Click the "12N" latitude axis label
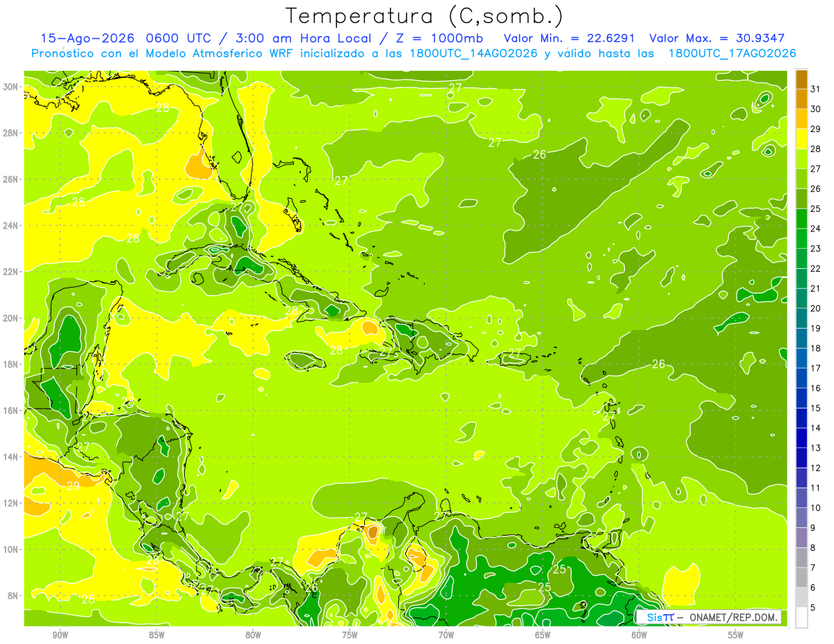834x644 pixels. tap(12, 503)
